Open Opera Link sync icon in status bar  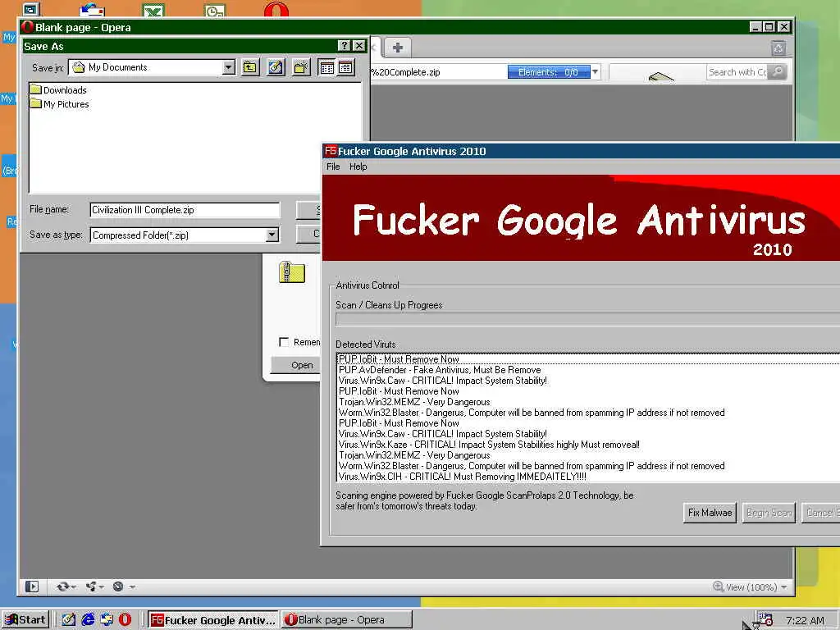(x=62, y=587)
